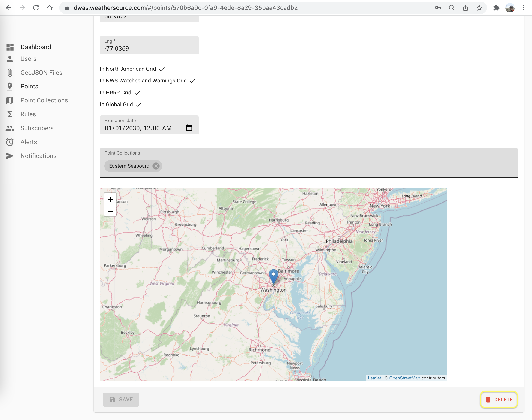Image resolution: width=532 pixels, height=420 pixels.
Task: Open the GeoJSON Files menu item
Action: point(41,73)
